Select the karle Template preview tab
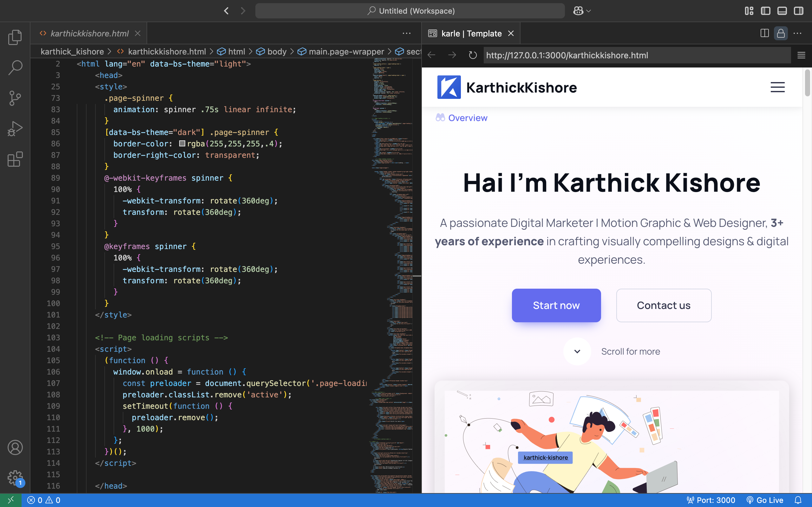 coord(471,33)
